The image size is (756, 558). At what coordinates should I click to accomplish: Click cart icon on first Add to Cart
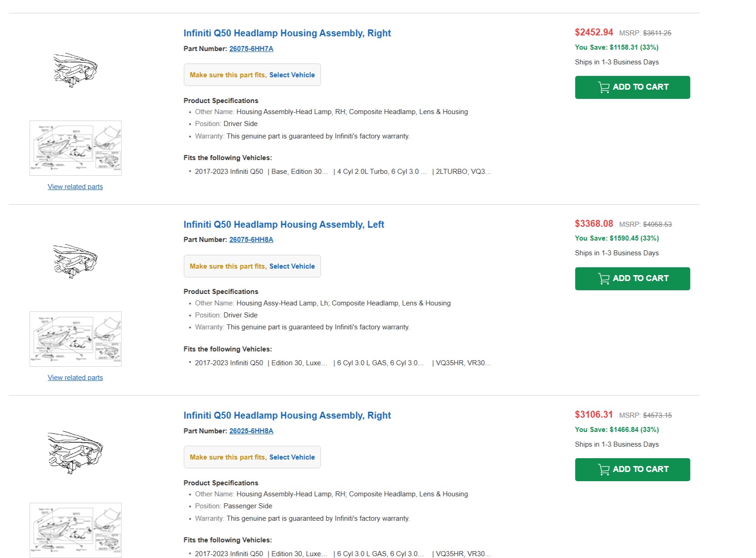[604, 87]
